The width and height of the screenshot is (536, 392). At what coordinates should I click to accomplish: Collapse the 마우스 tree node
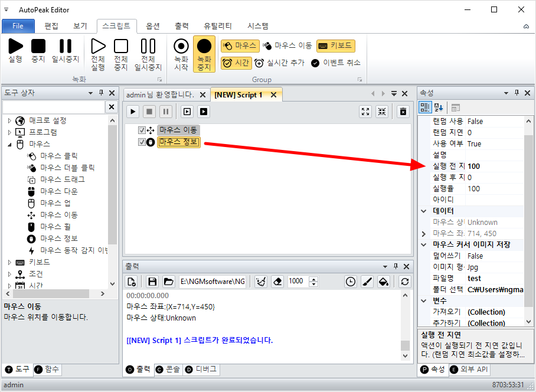pos(9,145)
